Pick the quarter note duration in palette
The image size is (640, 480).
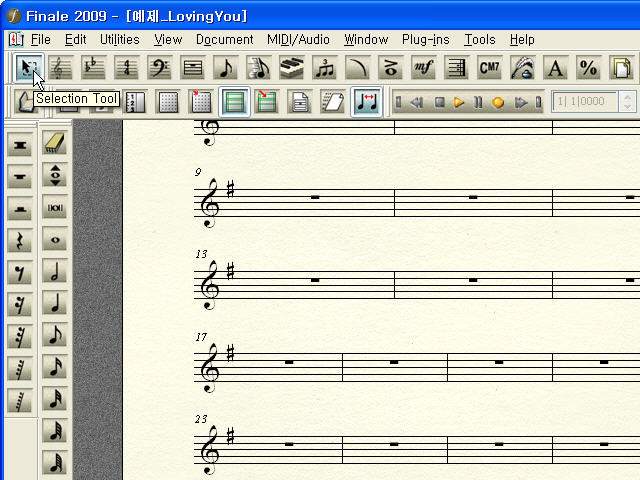(55, 303)
